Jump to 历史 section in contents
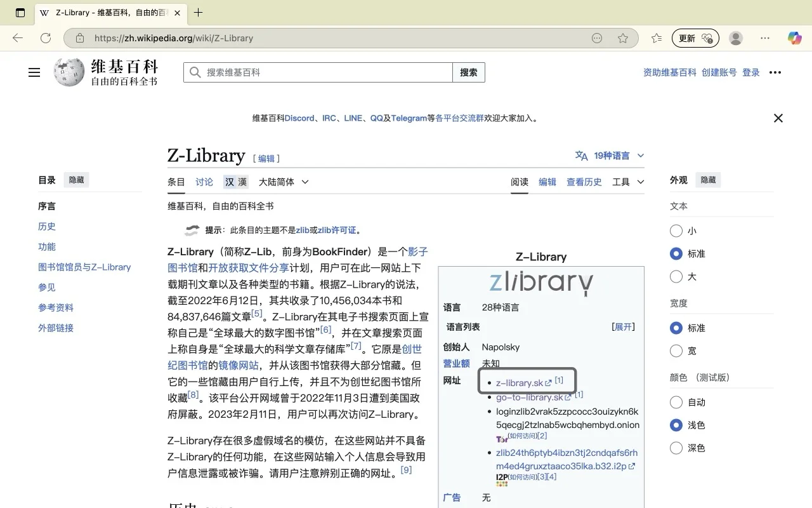This screenshot has height=508, width=812. [x=47, y=227]
